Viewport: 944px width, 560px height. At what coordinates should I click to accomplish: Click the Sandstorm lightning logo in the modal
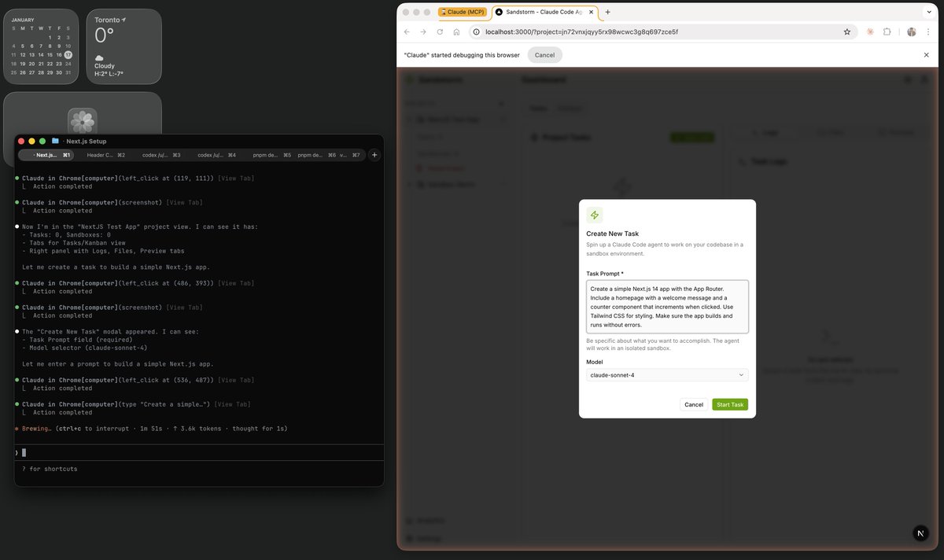(x=595, y=214)
